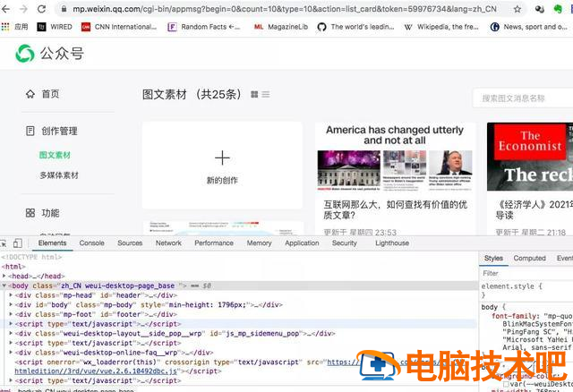Select the DOCTYPE html line
573x392 pixels.
32,257
